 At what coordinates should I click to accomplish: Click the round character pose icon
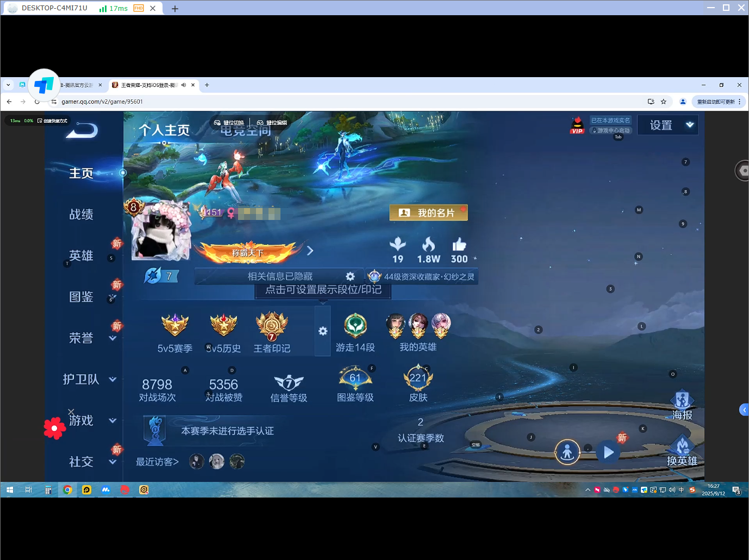(567, 452)
